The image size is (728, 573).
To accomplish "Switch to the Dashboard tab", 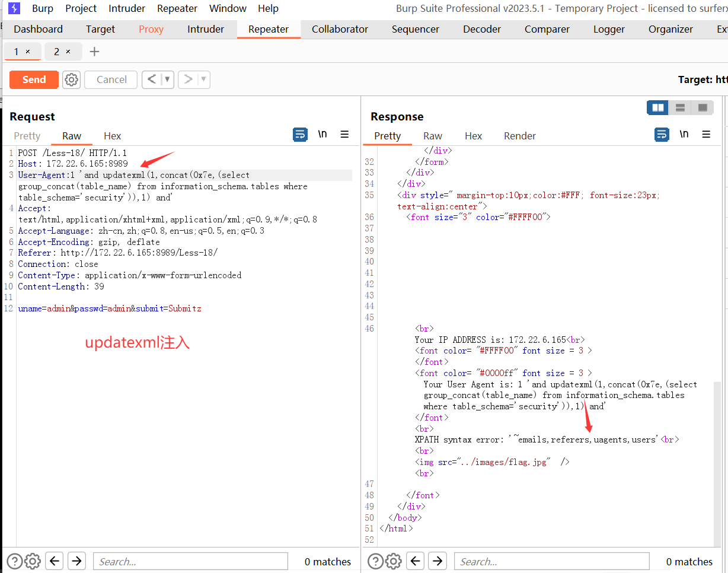I will [38, 29].
